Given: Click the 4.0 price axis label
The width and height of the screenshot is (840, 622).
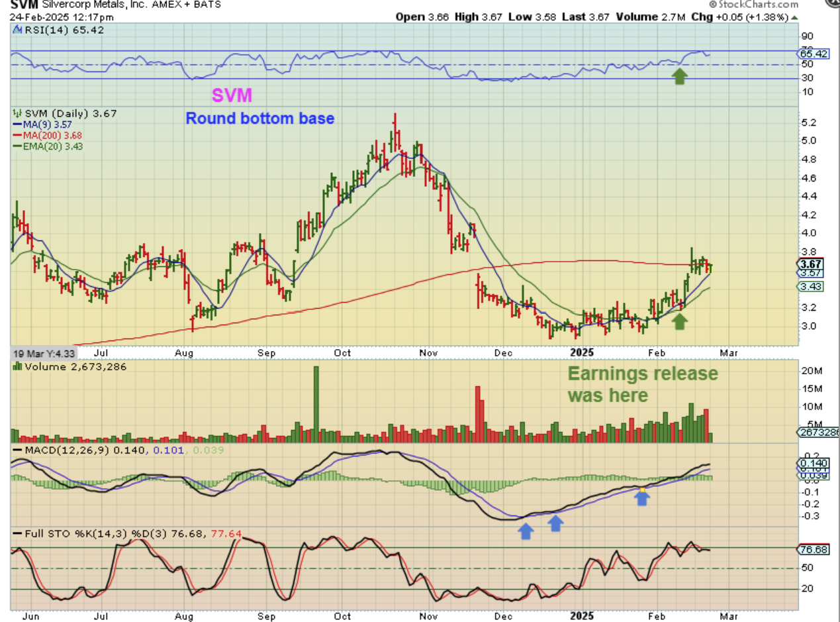Looking at the screenshot, I should [808, 233].
